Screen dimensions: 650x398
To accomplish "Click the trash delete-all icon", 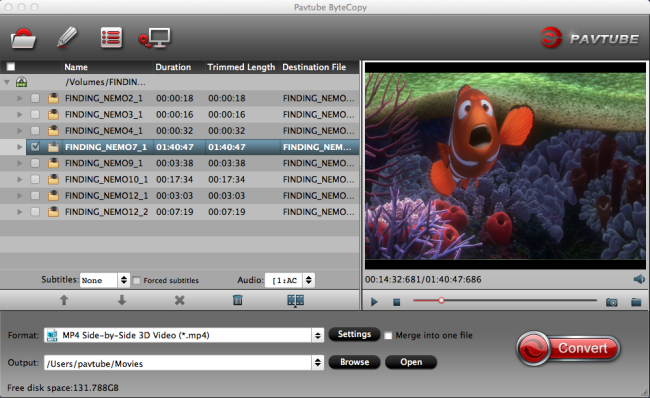I will [x=238, y=300].
